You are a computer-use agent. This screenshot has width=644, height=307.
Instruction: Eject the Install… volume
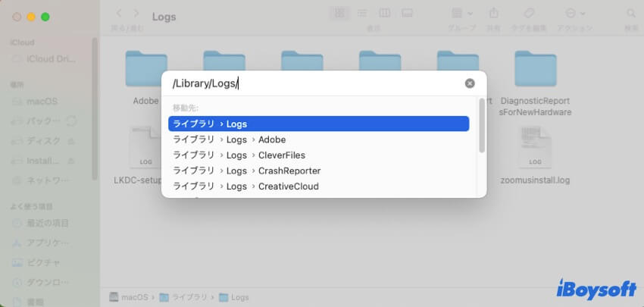click(71, 161)
